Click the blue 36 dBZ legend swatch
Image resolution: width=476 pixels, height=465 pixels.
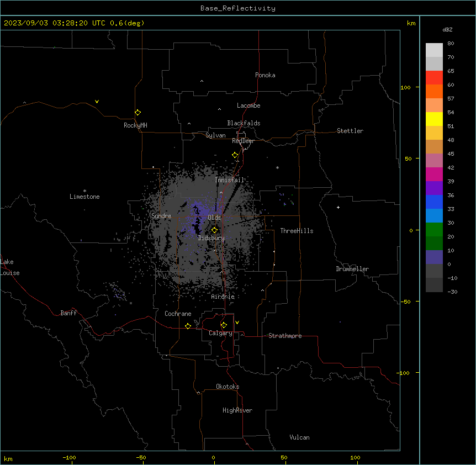click(x=434, y=202)
